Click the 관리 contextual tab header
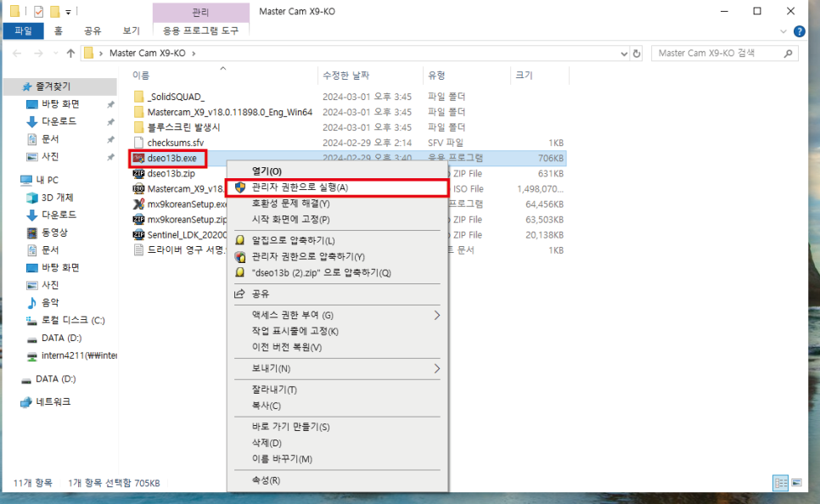The image size is (820, 504). pyautogui.click(x=201, y=12)
